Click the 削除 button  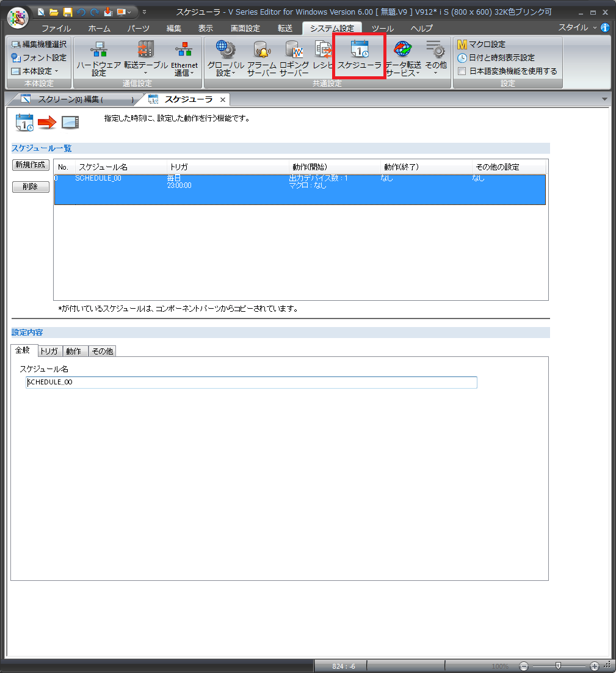(x=31, y=187)
